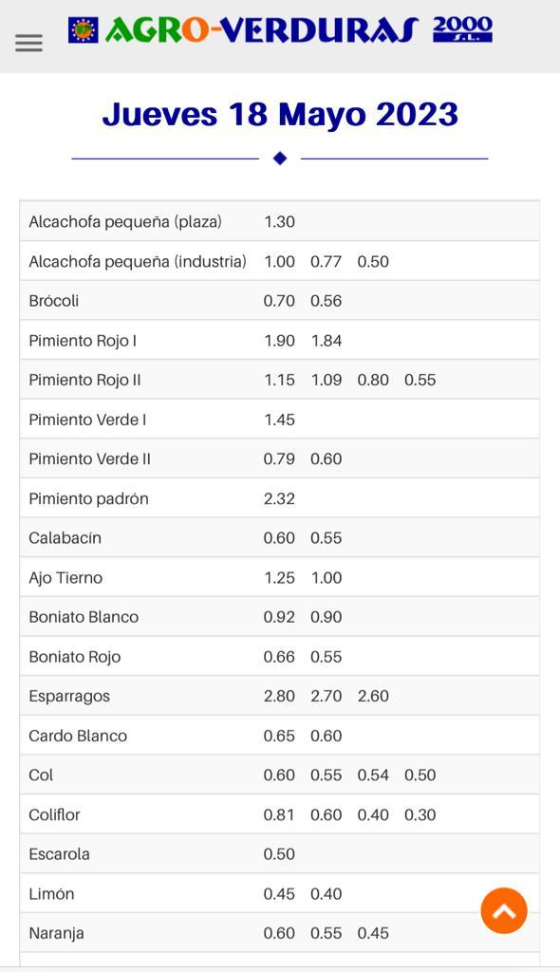Click the Pimiento padrón price 2.32
The width and height of the screenshot is (560, 972).
pyautogui.click(x=279, y=498)
